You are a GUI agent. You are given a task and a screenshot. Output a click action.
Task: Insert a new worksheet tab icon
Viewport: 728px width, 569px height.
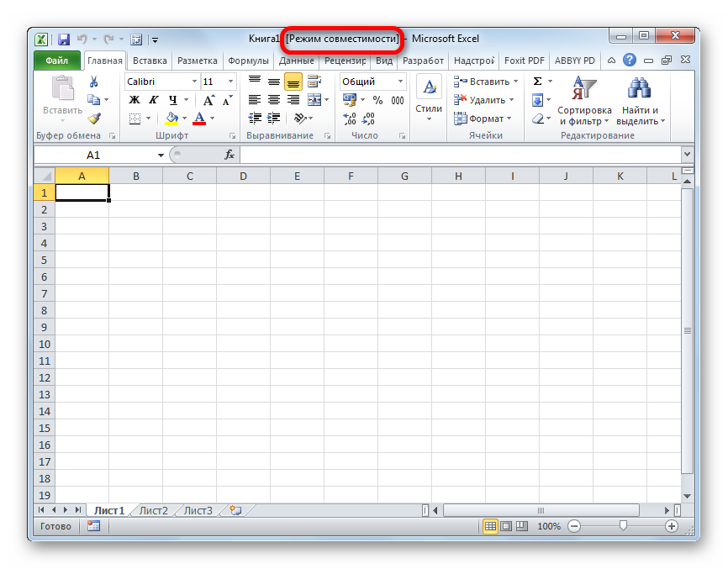click(x=235, y=510)
